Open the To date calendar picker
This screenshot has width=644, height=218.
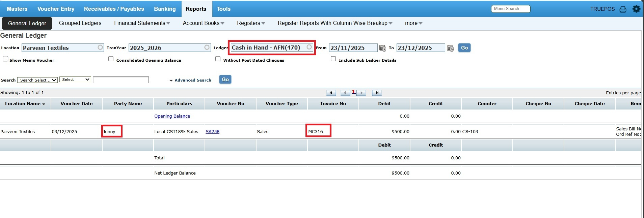coord(450,48)
